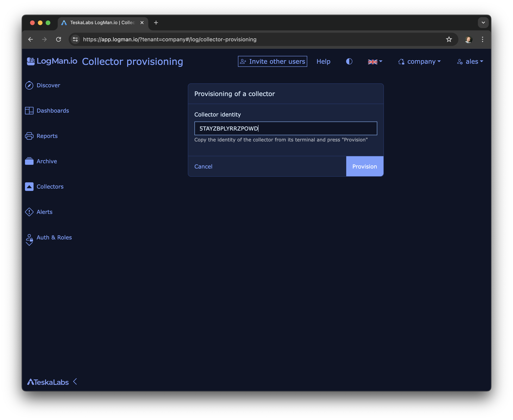Bookmark this page with the star icon
The width and height of the screenshot is (513, 420).
(449, 39)
